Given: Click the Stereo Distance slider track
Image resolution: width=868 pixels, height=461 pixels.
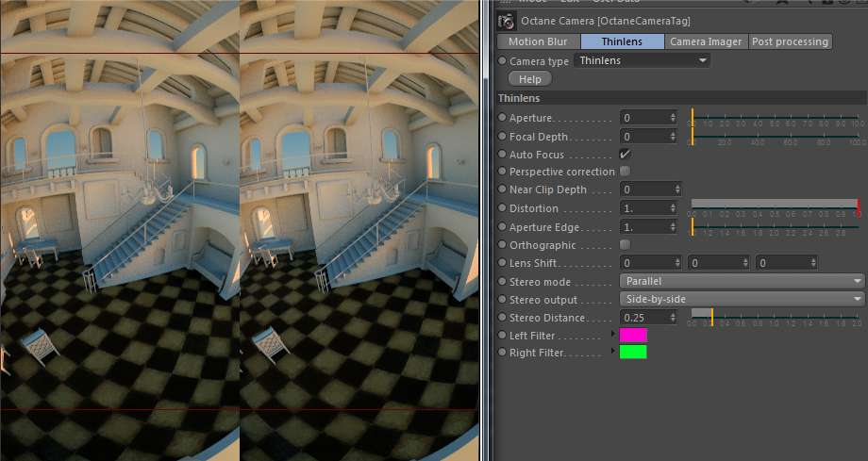Looking at the screenshot, I should (775, 317).
